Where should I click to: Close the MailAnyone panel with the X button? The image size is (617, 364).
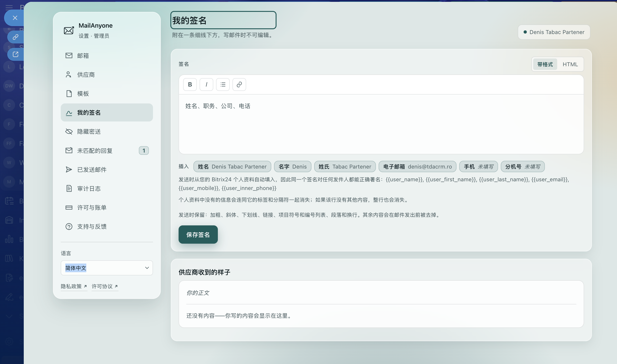(15, 18)
